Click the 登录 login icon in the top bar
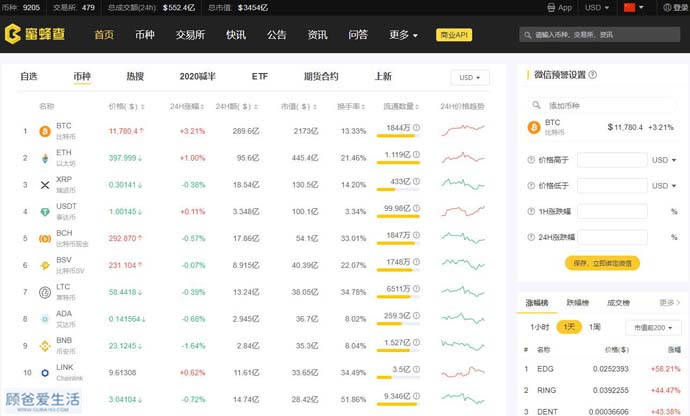Viewport: 690px width, 416px height. point(667,7)
